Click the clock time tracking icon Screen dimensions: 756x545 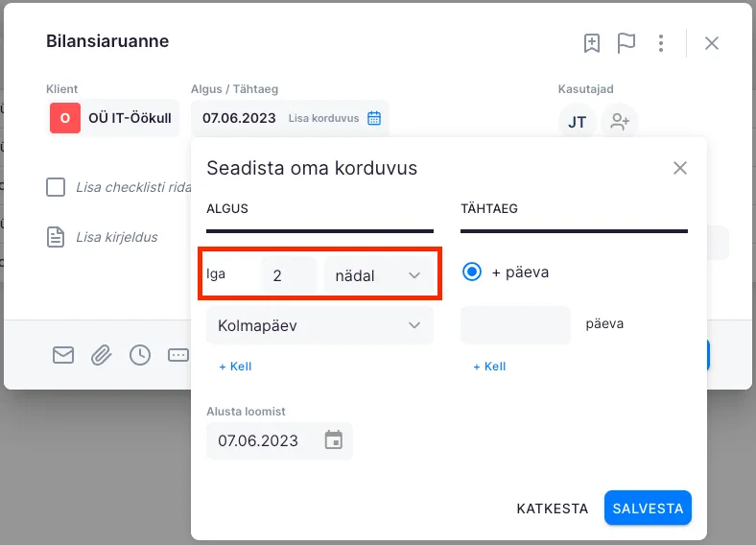coord(140,355)
